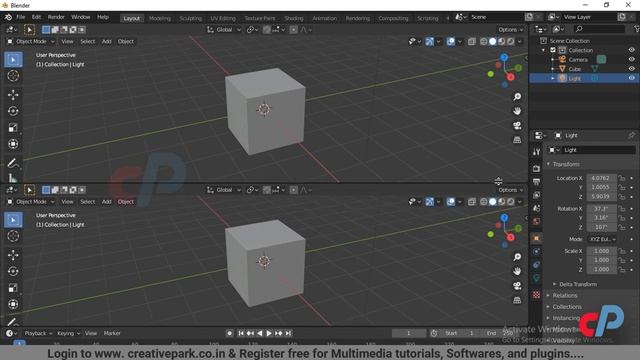Image resolution: width=640 pixels, height=360 pixels.
Task: Select the Annotate tool in upper viewport
Action: (13, 163)
